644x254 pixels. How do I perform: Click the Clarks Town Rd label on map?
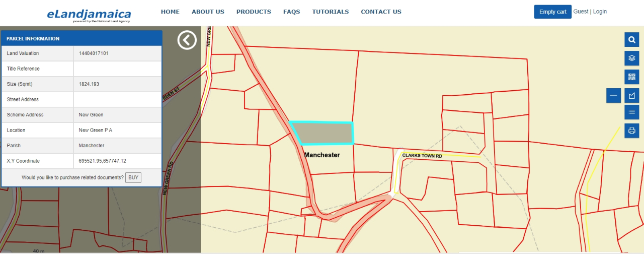(422, 156)
